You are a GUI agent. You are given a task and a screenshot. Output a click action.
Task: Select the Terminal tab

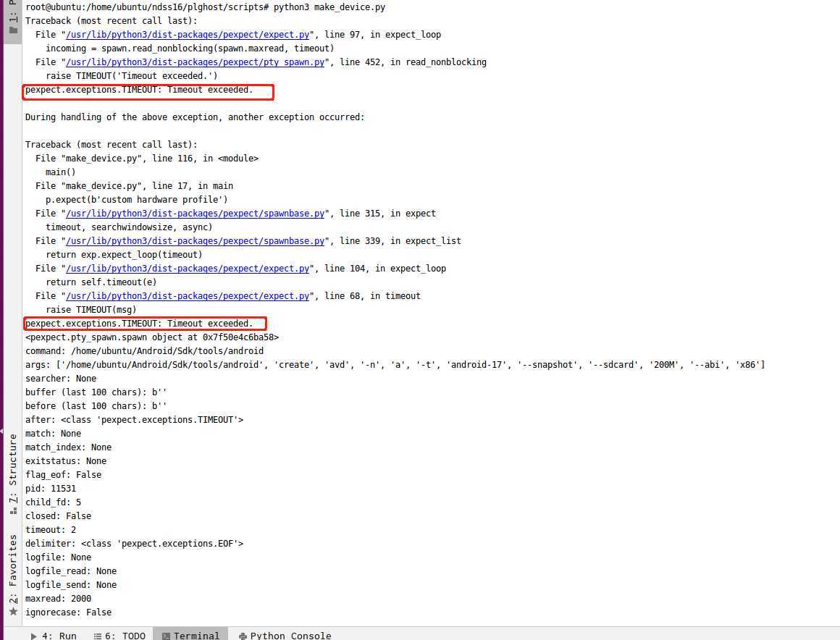(x=190, y=635)
